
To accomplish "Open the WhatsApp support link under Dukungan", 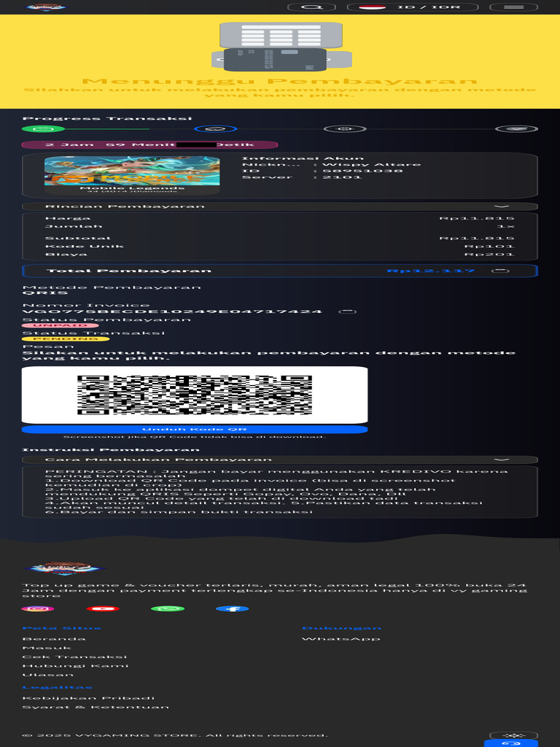I will 341,638.
